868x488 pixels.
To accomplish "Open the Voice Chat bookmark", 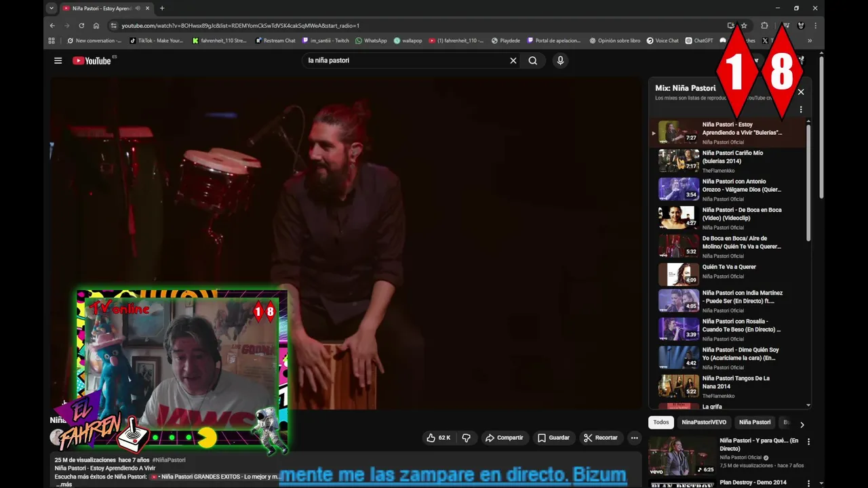I will coord(663,41).
